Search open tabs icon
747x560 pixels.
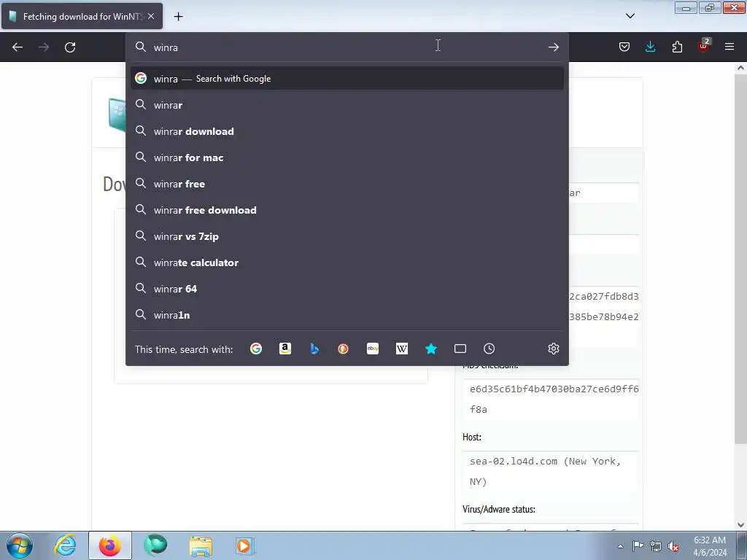point(460,349)
